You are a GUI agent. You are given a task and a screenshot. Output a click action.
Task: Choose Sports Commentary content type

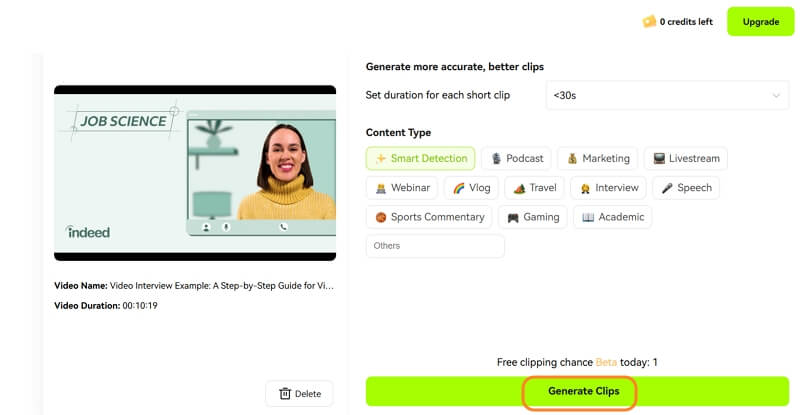(429, 217)
